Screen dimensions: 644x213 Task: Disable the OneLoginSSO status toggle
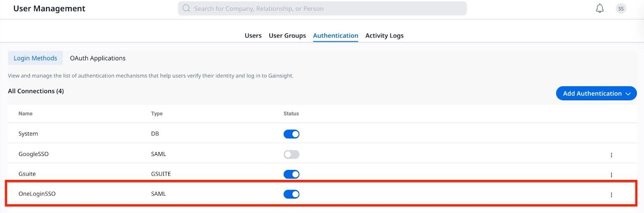tap(291, 194)
